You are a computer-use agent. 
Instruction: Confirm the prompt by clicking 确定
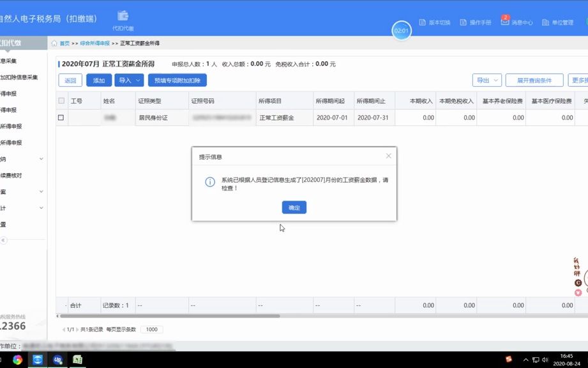point(293,207)
